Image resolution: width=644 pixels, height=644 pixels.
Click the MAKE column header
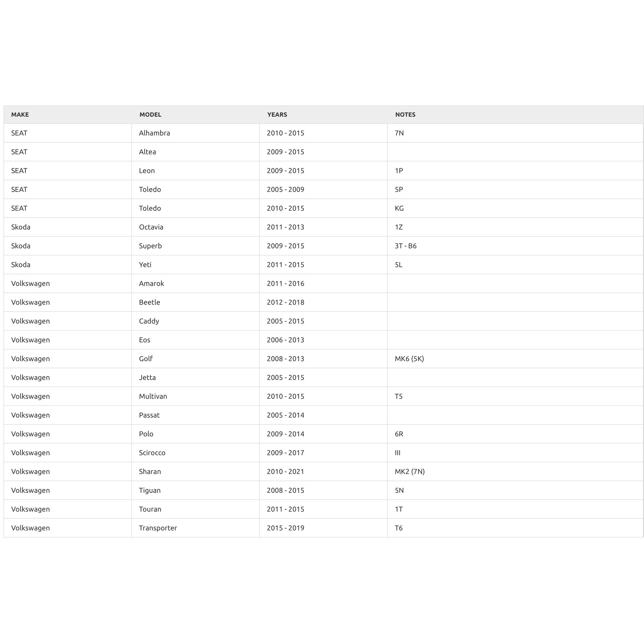click(x=20, y=115)
